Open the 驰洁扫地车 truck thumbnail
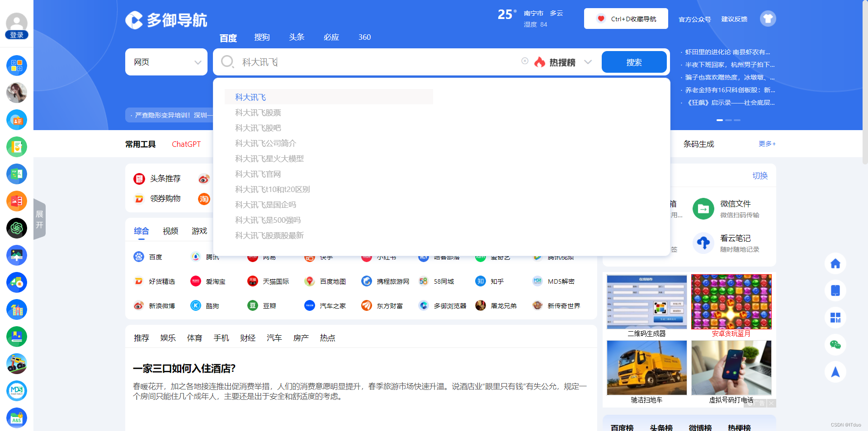Image resolution: width=868 pixels, height=431 pixels. click(647, 368)
